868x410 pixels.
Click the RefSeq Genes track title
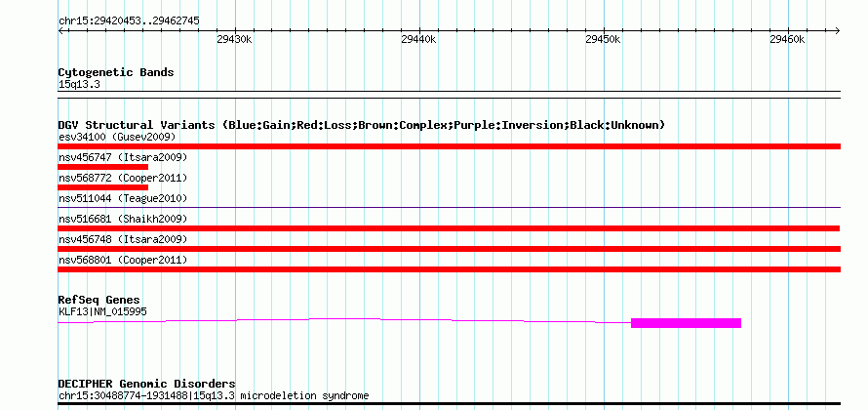(99, 301)
